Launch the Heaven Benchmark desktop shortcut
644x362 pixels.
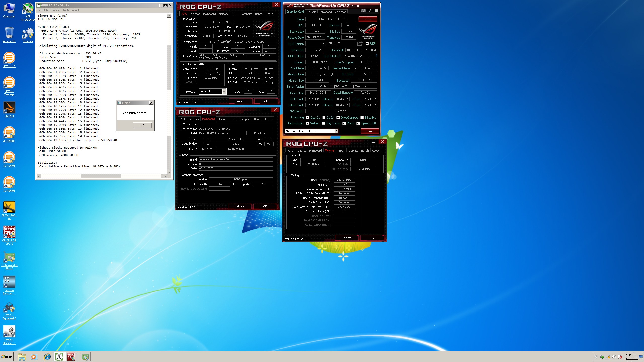[9, 285]
